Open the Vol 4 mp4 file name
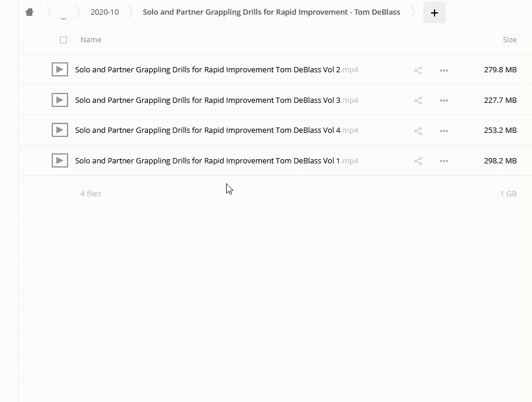 (207, 130)
